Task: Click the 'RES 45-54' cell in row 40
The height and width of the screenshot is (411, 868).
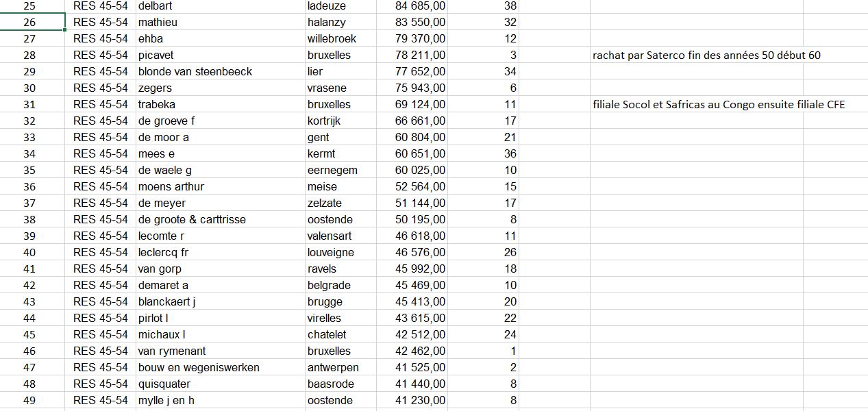Action: (100, 252)
